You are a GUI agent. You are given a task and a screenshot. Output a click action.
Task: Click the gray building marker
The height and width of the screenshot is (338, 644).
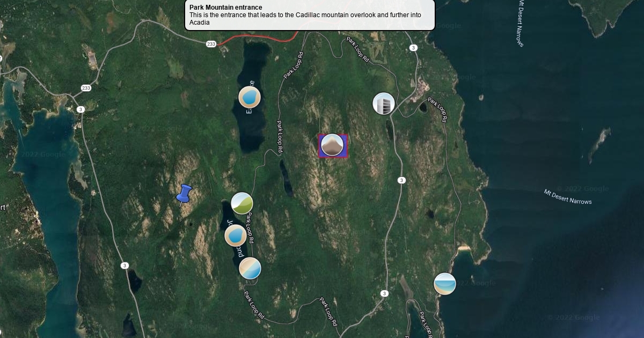(x=384, y=104)
